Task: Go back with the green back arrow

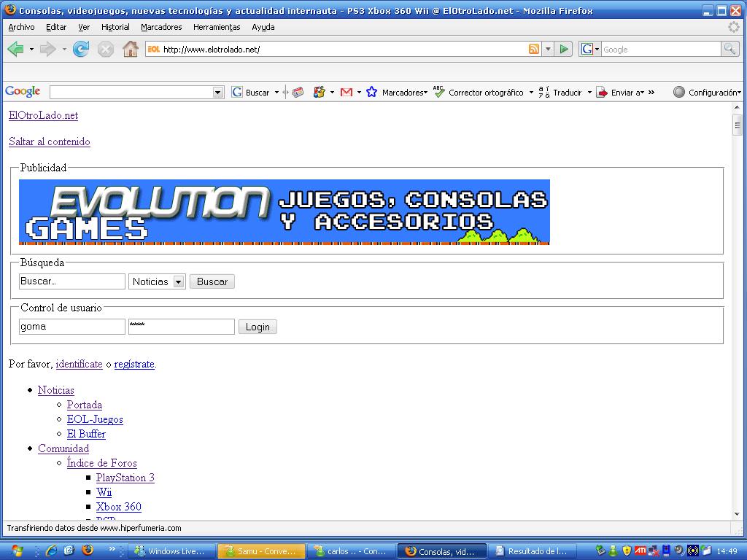Action: coord(16,49)
